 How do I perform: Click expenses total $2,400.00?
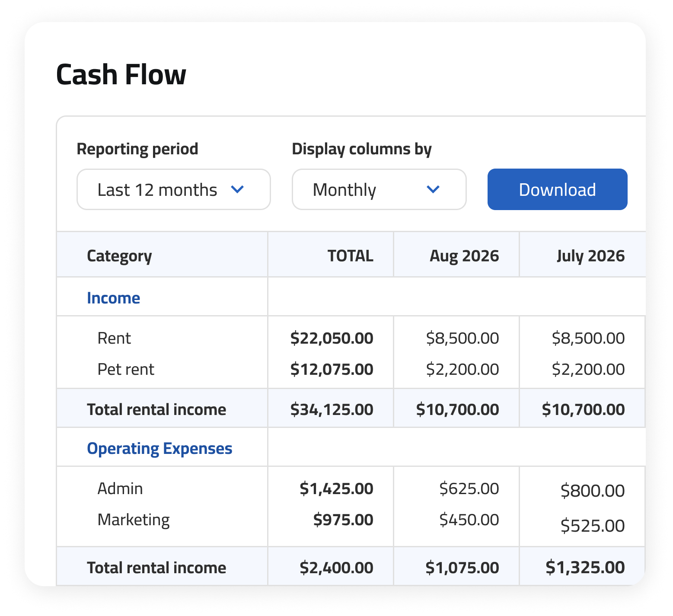pos(336,568)
